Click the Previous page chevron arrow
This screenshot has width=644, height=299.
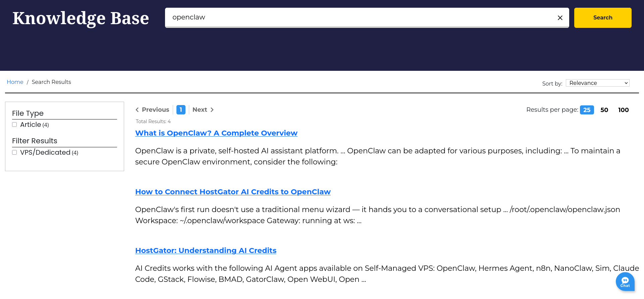[x=137, y=110]
